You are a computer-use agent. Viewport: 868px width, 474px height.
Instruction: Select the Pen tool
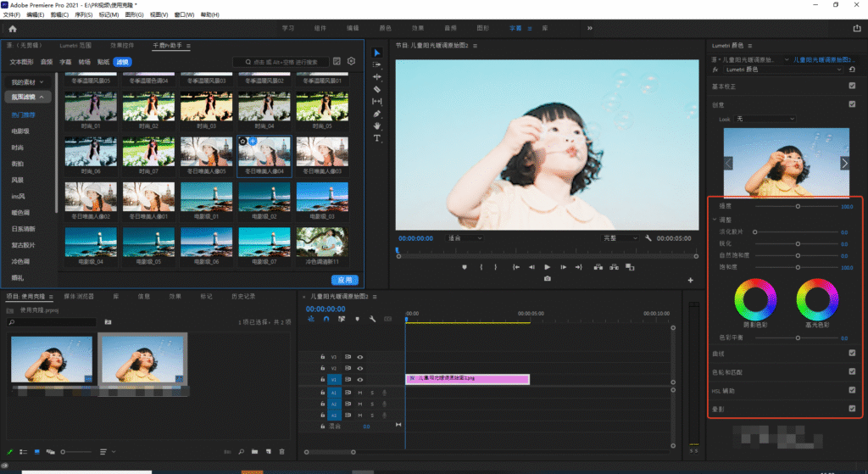pos(377,114)
